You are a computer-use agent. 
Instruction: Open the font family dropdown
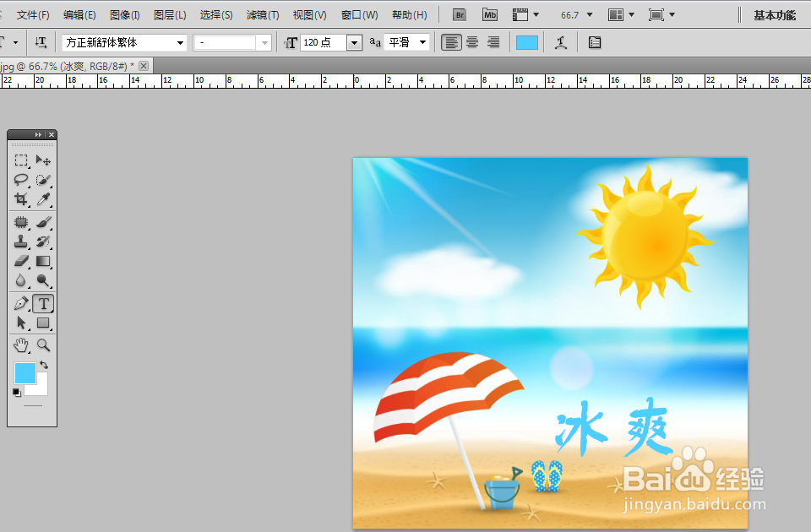tap(180, 42)
